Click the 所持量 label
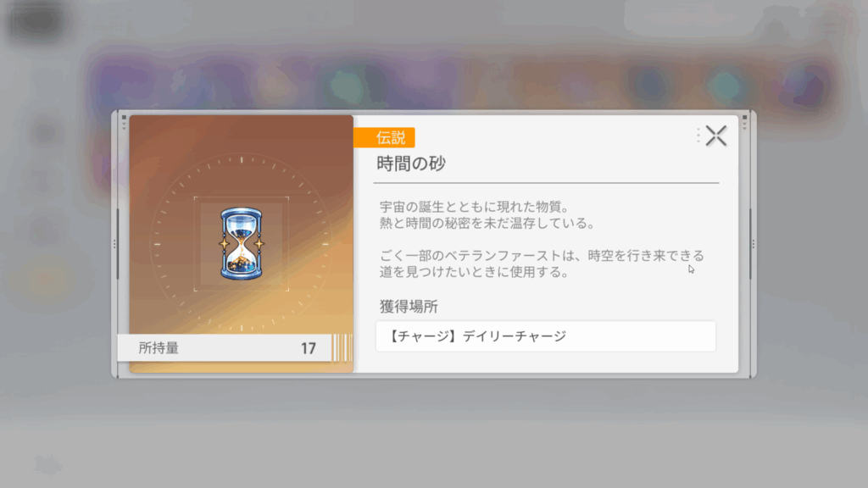868x488 pixels. [159, 348]
